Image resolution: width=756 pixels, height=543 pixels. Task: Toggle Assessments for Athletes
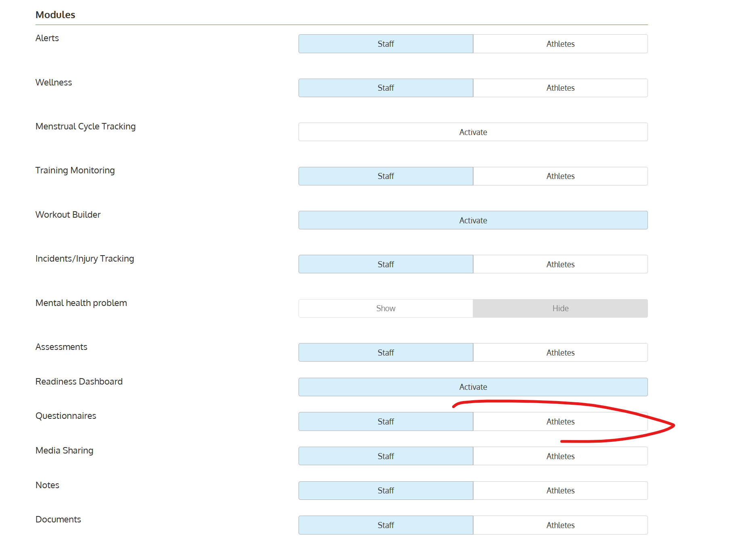pos(560,353)
